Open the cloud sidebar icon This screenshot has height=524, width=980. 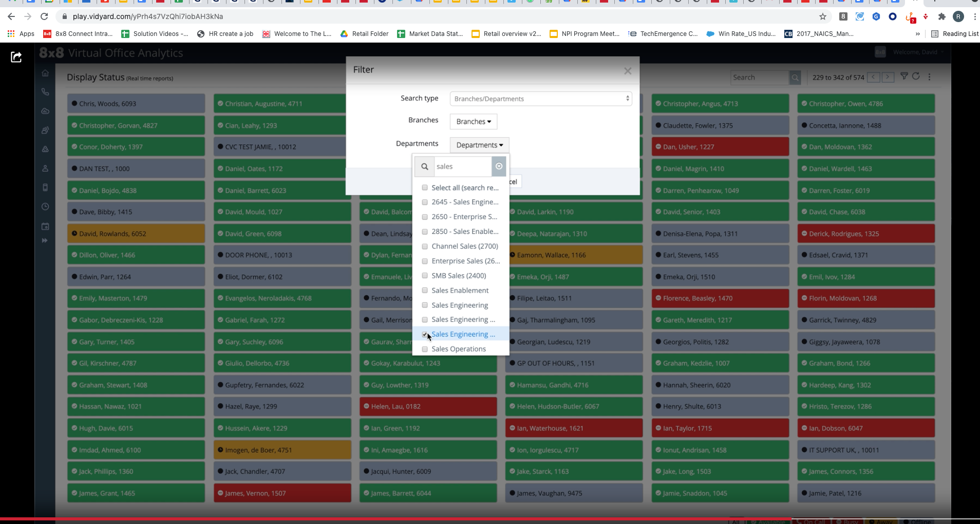pyautogui.click(x=45, y=111)
